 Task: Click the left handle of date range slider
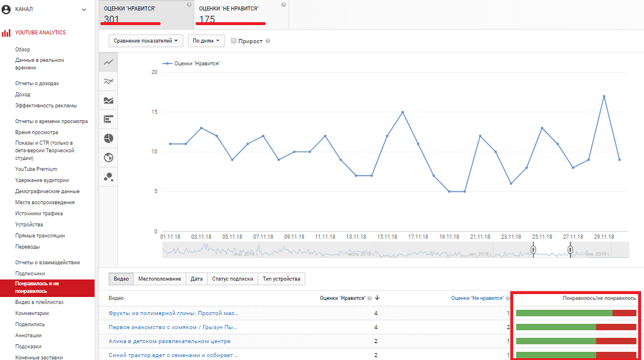(x=533, y=250)
